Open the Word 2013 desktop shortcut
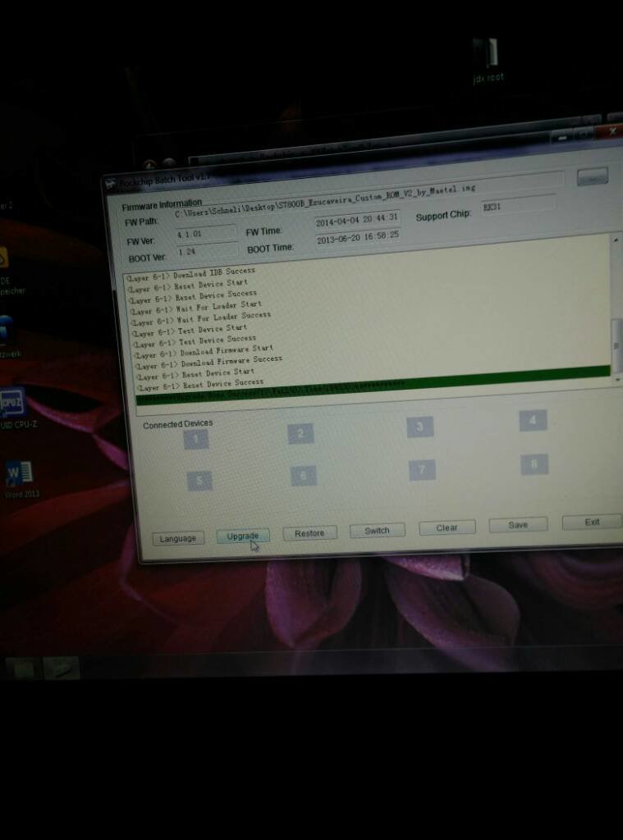The image size is (623, 840). coord(20,478)
